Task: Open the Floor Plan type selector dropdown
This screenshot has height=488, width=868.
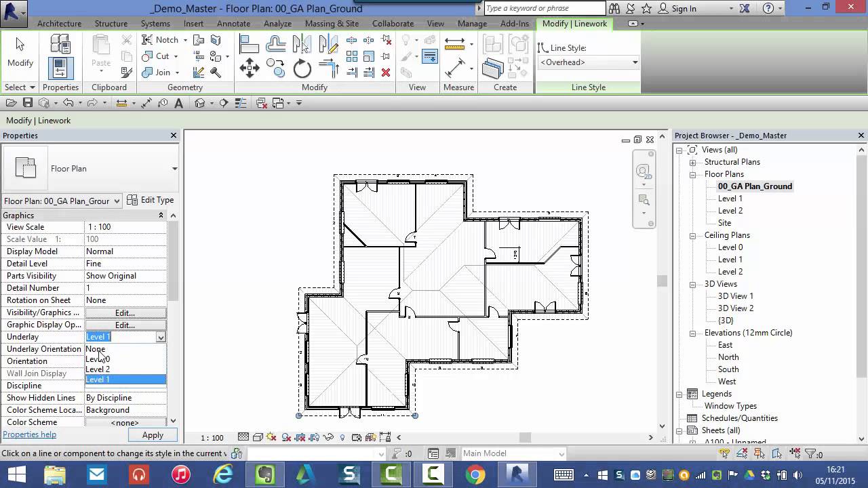Action: click(x=174, y=169)
